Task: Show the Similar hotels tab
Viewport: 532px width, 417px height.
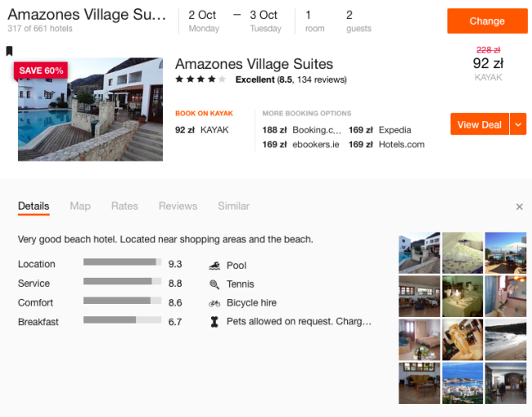Action: point(233,206)
